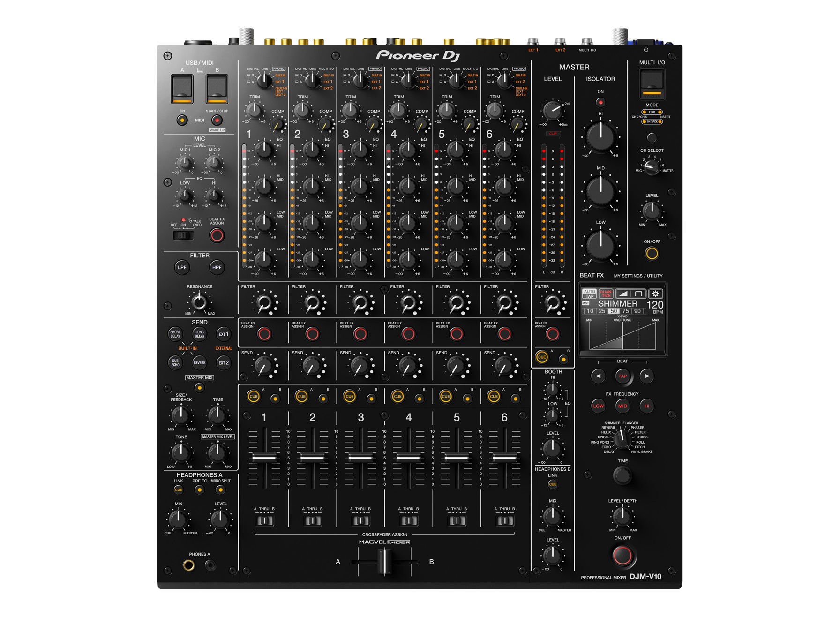
Task: Click the channel 1 fader cap
Action: pos(264,457)
